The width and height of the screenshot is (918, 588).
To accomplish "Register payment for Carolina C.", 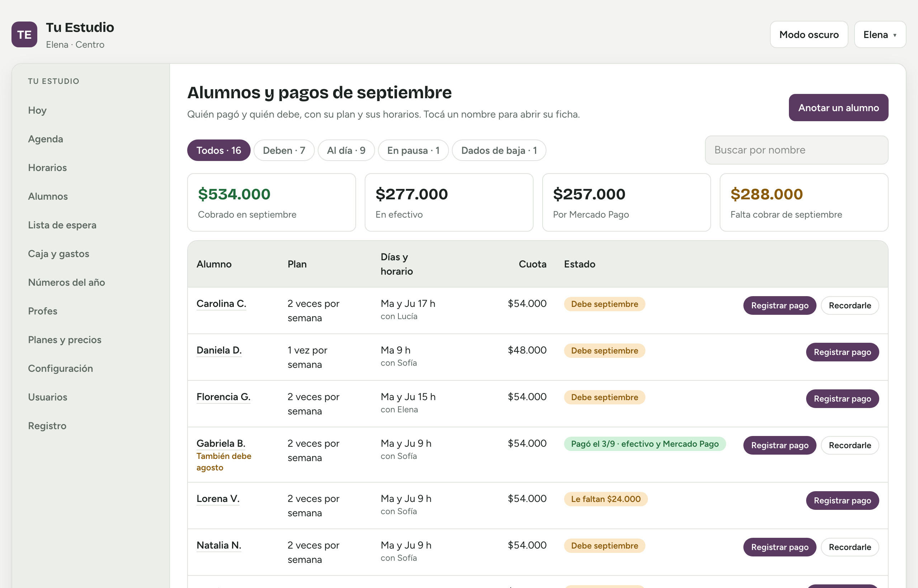I will [x=779, y=305].
